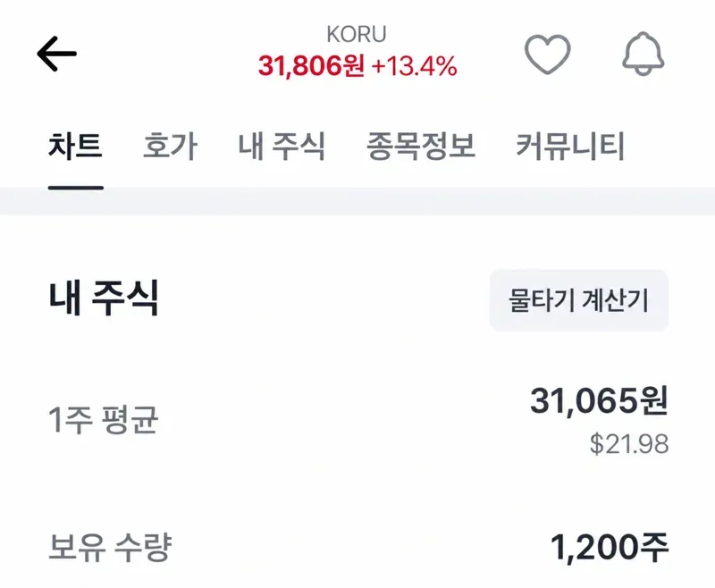Open price alert bell icon
Image resolution: width=715 pixels, height=588 pixels.
(643, 54)
